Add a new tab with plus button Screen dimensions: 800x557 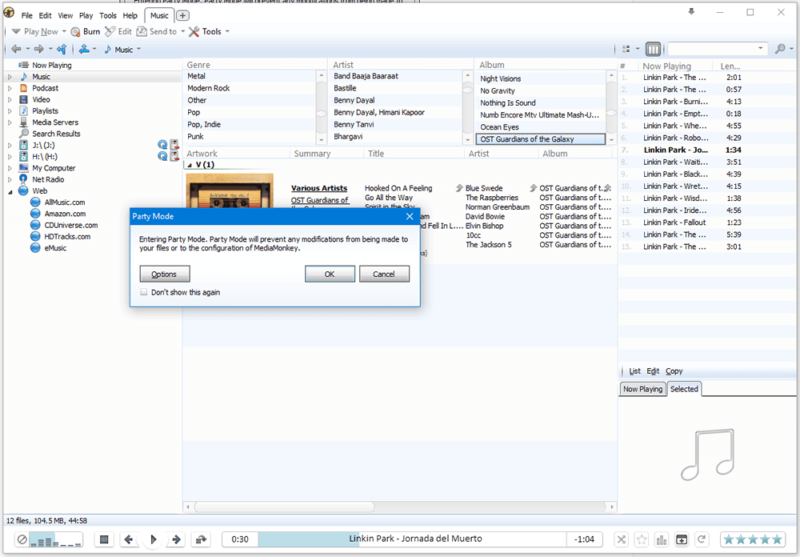coord(183,16)
